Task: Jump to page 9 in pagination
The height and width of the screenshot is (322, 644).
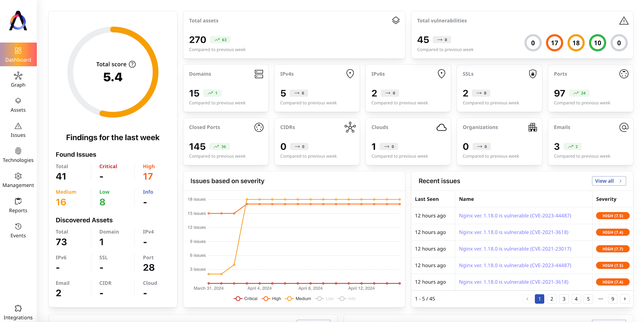Action: coord(613,299)
